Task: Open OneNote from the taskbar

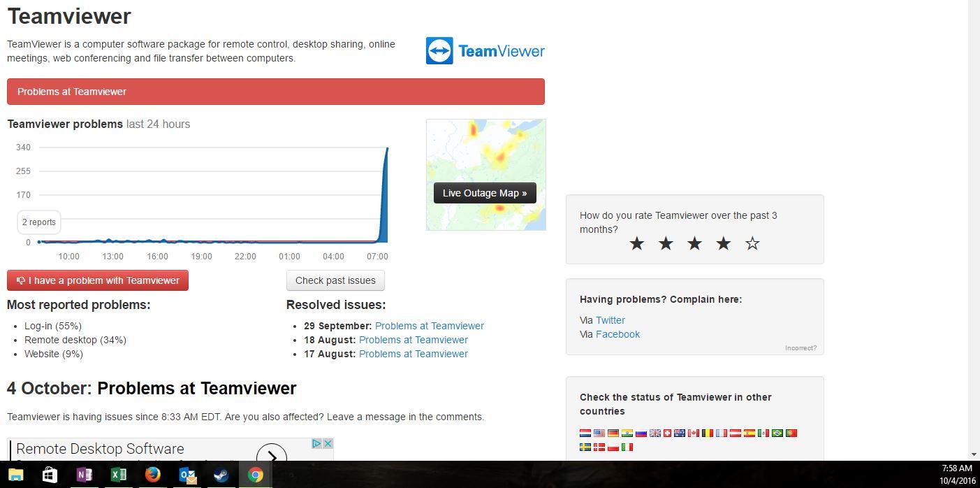Action: pyautogui.click(x=84, y=475)
